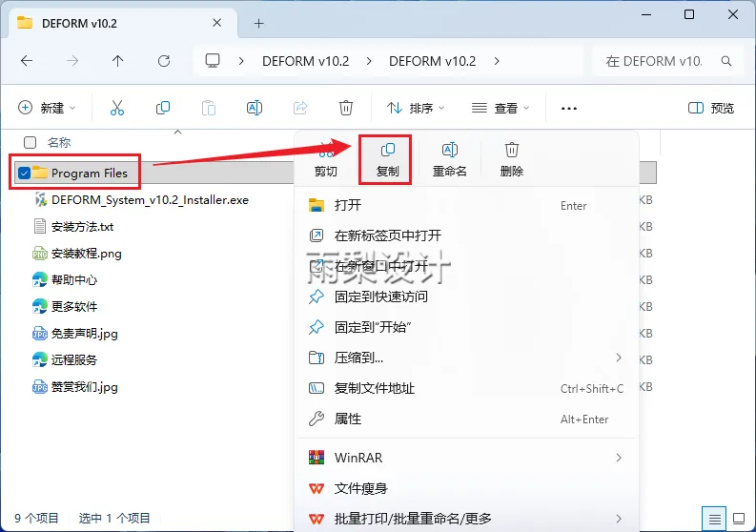Click 复制 in the context menu

pyautogui.click(x=387, y=159)
